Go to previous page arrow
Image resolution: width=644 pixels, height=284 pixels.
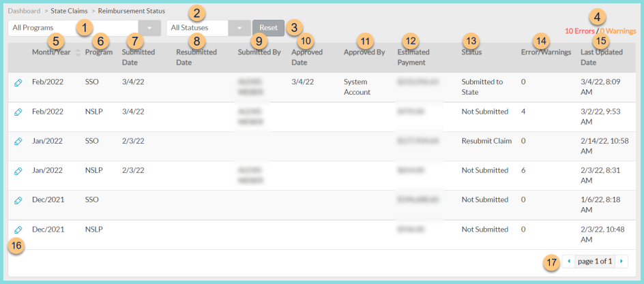click(x=569, y=261)
